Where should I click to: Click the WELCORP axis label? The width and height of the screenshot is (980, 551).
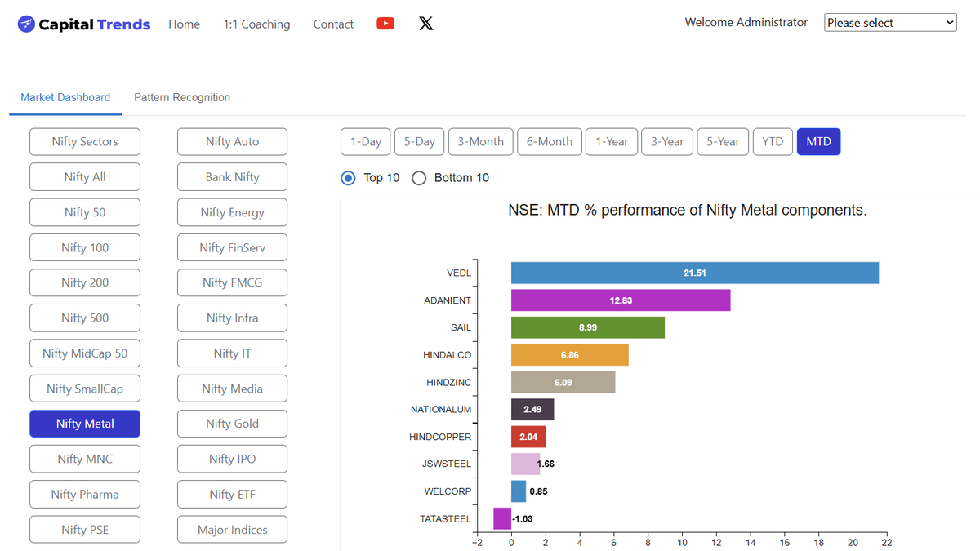448,491
